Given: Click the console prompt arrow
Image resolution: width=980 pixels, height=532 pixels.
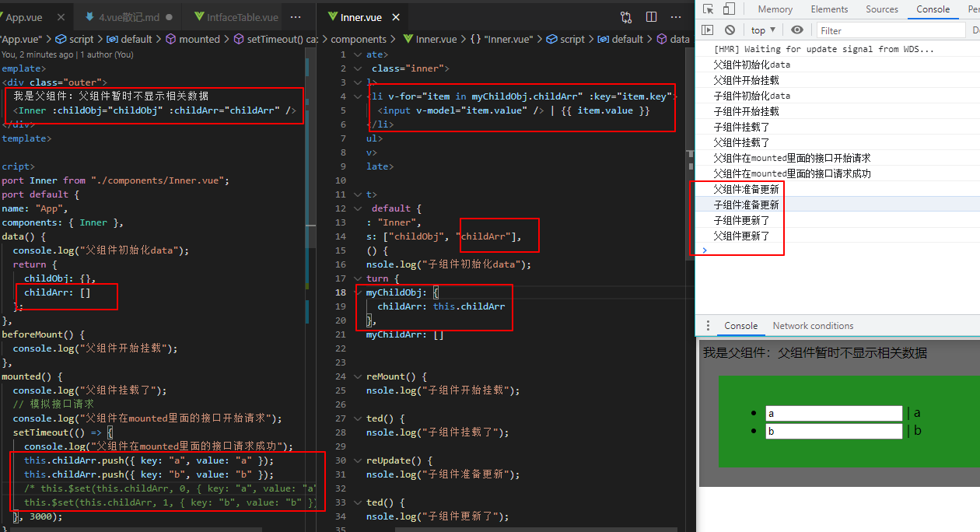Looking at the screenshot, I should click(x=705, y=250).
